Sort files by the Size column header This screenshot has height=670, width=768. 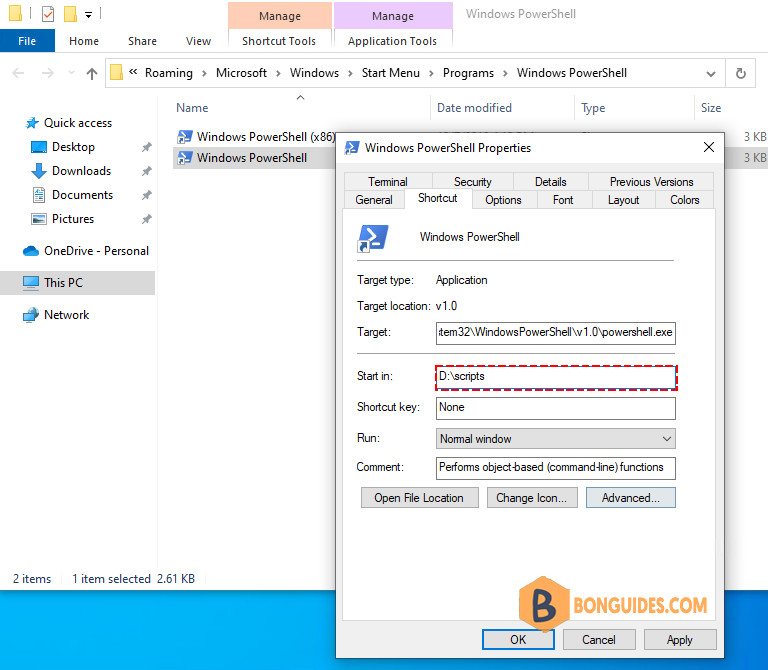pos(711,108)
